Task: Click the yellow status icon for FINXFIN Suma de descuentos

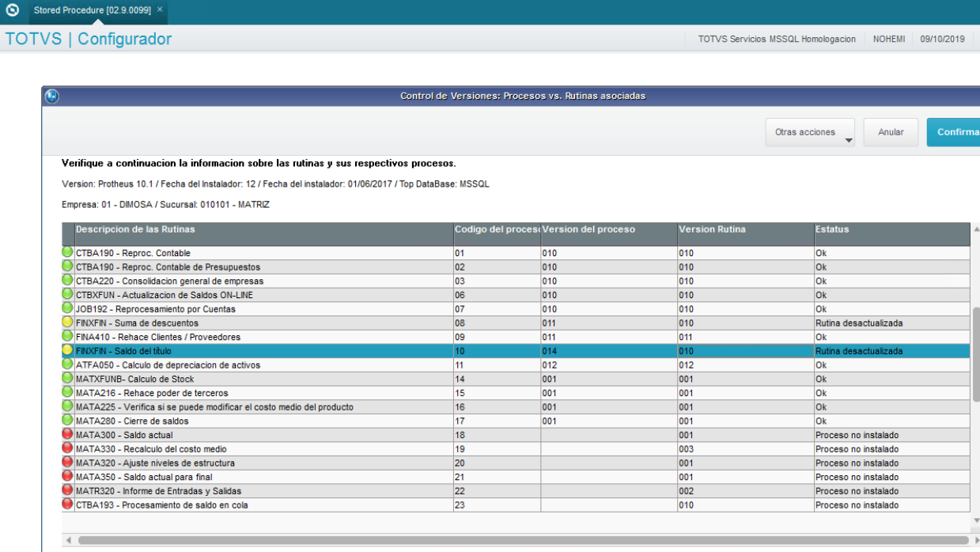Action: pyautogui.click(x=67, y=323)
